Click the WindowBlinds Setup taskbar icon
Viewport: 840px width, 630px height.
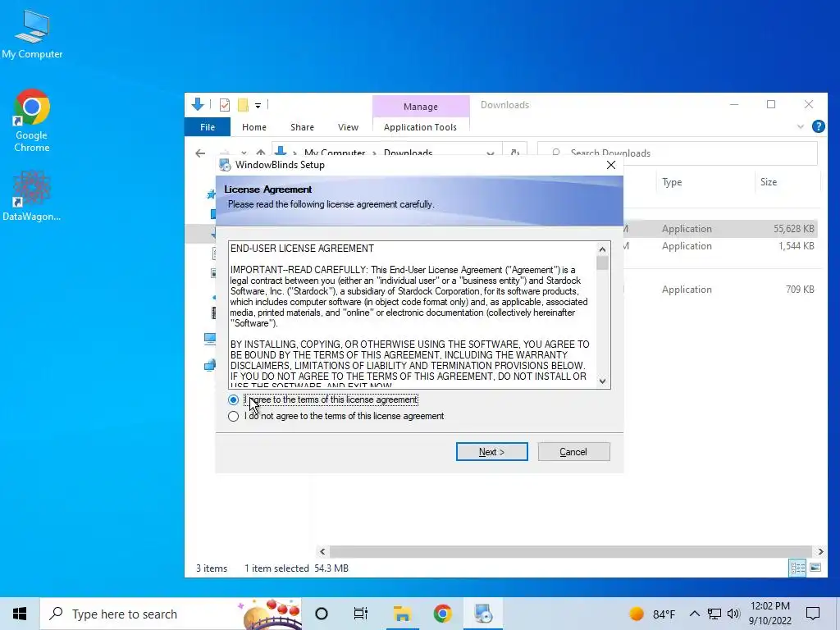tap(482, 614)
